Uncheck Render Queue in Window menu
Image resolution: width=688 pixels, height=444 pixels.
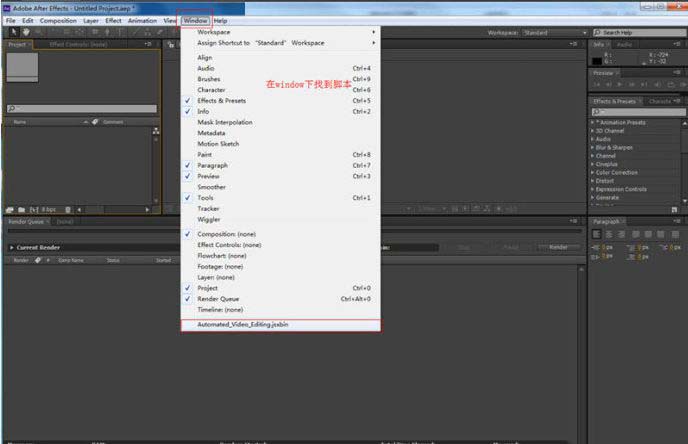(218, 299)
